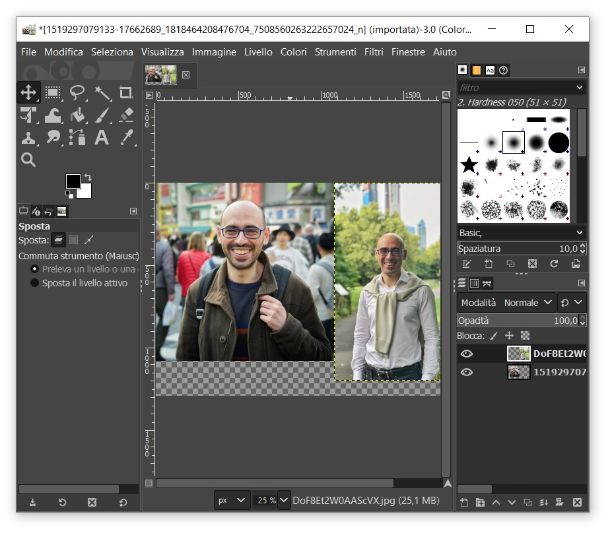Raise the active layer
This screenshot has width=610, height=533.
click(x=496, y=502)
